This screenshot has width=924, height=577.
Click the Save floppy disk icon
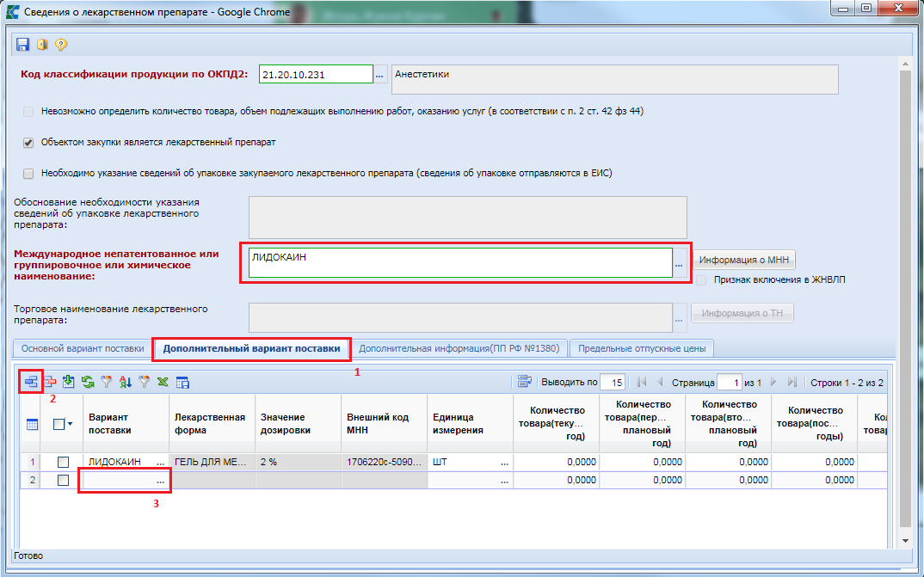pos(23,45)
